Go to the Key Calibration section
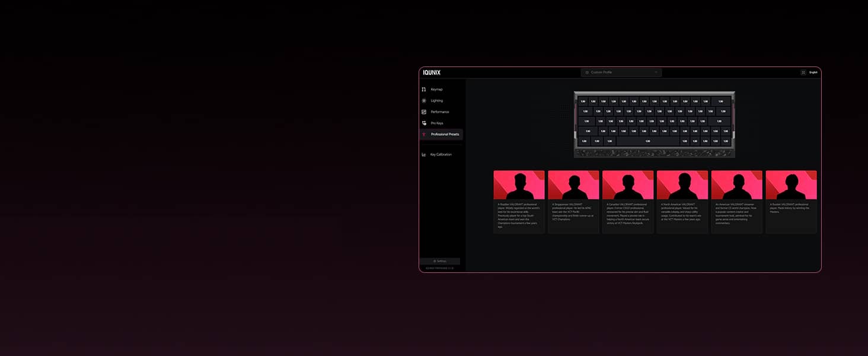The width and height of the screenshot is (868, 356). [x=441, y=155]
